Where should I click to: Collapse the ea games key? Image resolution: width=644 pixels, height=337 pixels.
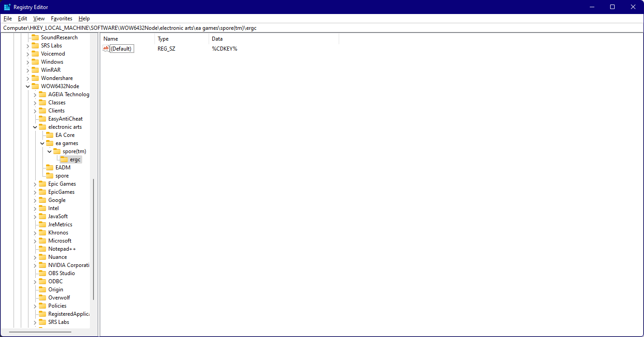click(42, 143)
